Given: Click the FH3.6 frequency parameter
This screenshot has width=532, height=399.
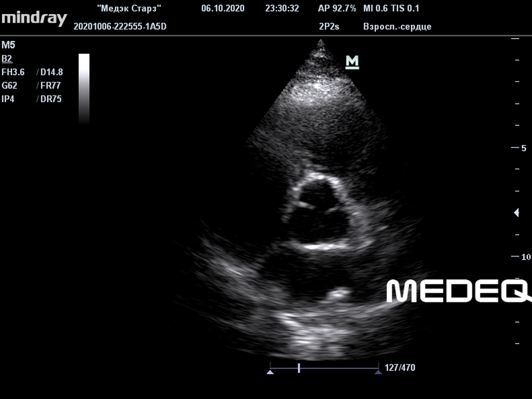Looking at the screenshot, I should pyautogui.click(x=13, y=72).
